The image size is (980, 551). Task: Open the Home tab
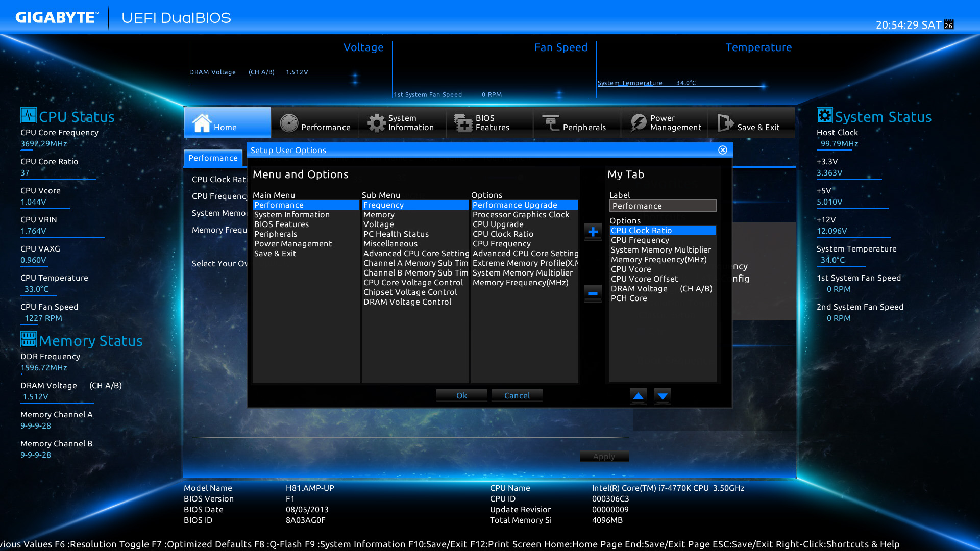click(228, 122)
